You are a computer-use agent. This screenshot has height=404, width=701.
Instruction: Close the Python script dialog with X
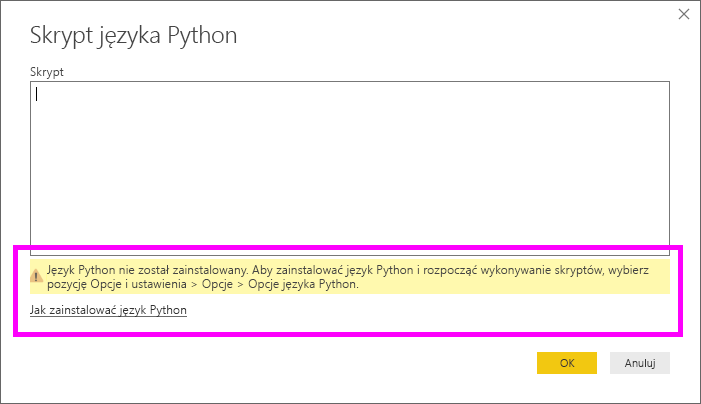(684, 14)
